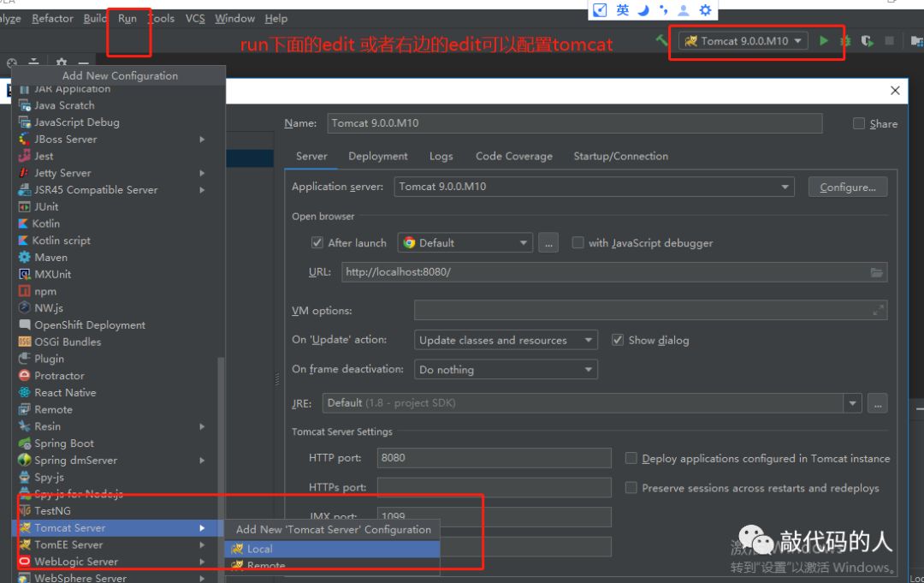
Task: Enable with JavaScript debugger checkbox
Action: (578, 242)
